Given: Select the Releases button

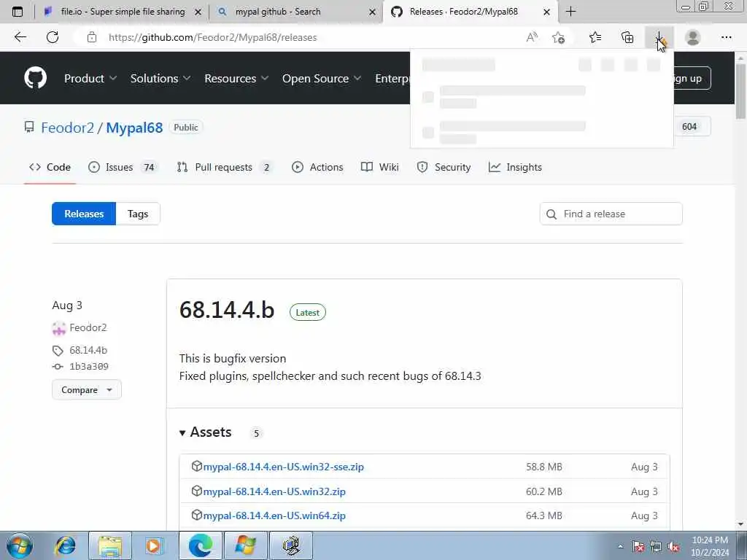Looking at the screenshot, I should 84,214.
